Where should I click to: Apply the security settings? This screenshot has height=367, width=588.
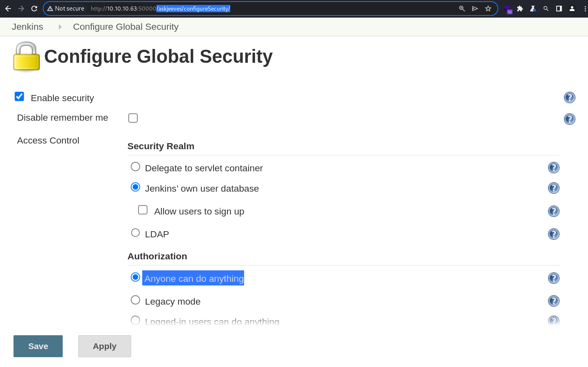point(105,346)
